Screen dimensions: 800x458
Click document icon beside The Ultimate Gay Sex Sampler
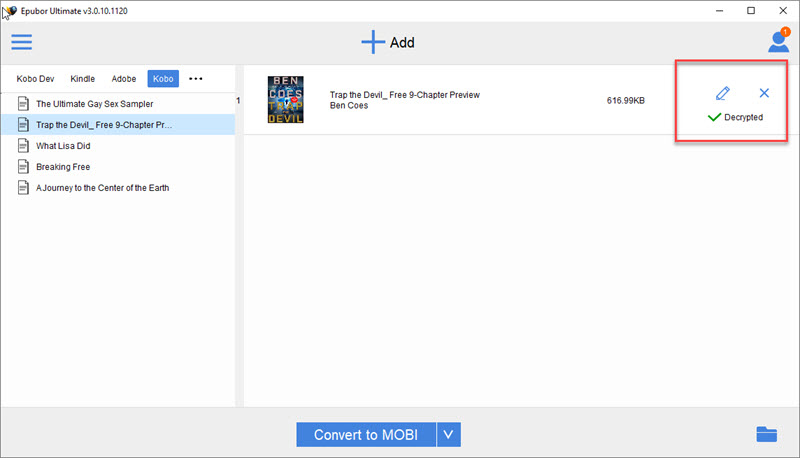coord(23,104)
